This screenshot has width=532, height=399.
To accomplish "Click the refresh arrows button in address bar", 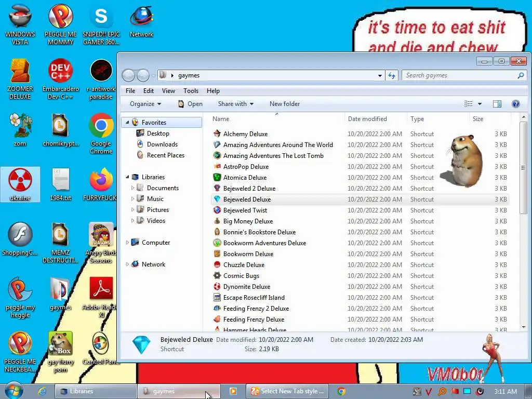I will click(x=392, y=75).
